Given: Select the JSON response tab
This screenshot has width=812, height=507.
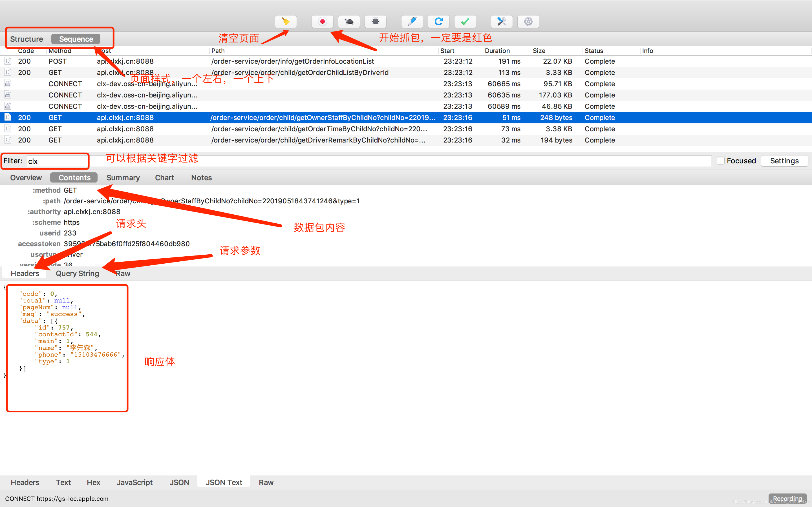Looking at the screenshot, I should pyautogui.click(x=179, y=482).
